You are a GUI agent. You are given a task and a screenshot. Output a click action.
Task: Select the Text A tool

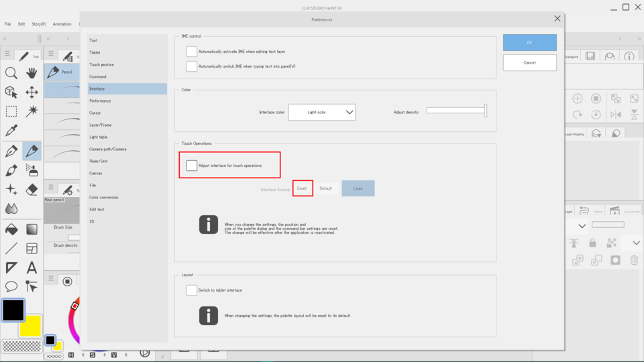pyautogui.click(x=32, y=267)
